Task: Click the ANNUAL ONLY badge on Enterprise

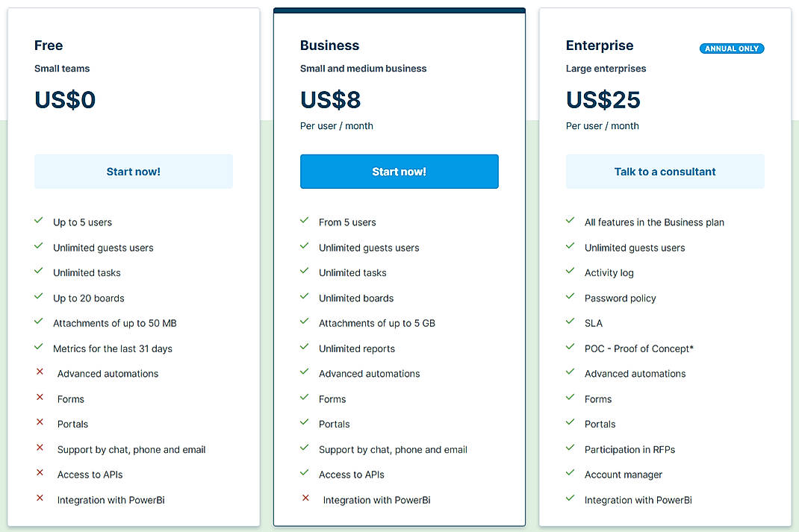Action: (x=732, y=48)
